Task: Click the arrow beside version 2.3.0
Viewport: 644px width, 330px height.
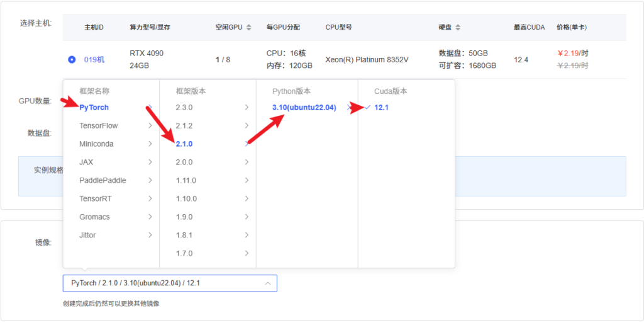Action: tap(247, 108)
